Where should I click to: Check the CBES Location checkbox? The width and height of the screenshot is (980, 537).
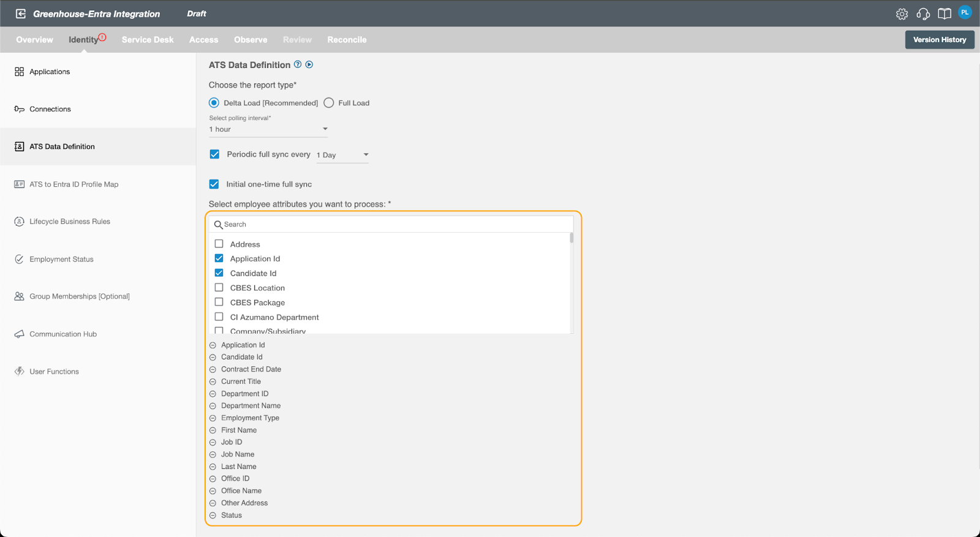point(219,287)
